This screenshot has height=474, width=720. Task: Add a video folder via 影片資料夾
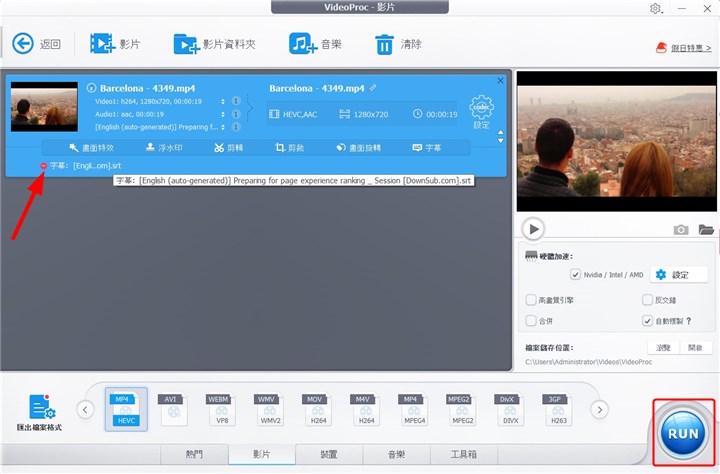pyautogui.click(x=186, y=44)
